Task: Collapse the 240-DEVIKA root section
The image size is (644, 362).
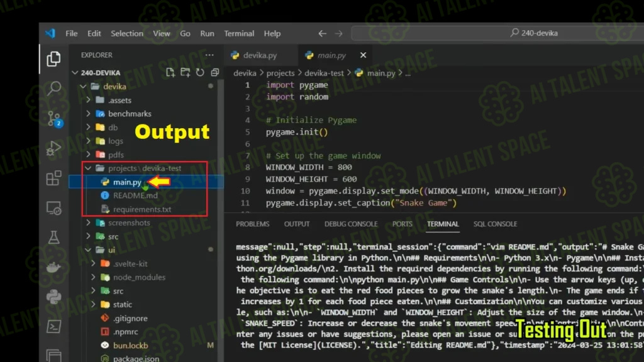Action: tap(75, 73)
